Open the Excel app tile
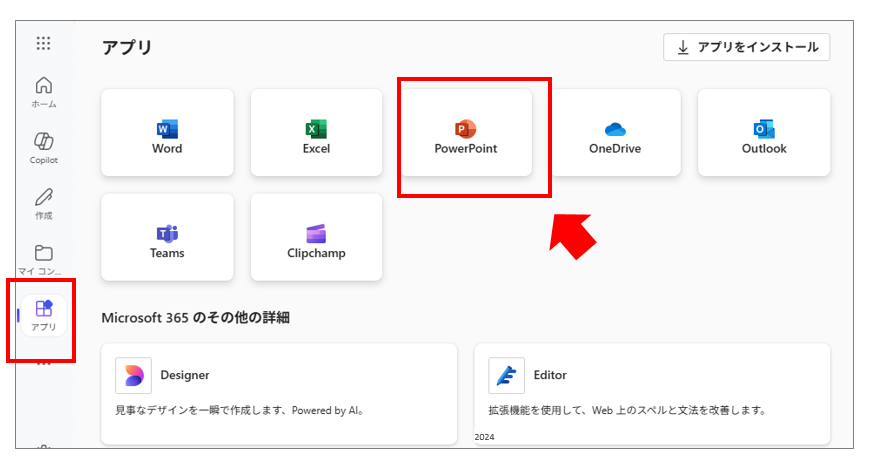This screenshot has width=874, height=467. [317, 133]
